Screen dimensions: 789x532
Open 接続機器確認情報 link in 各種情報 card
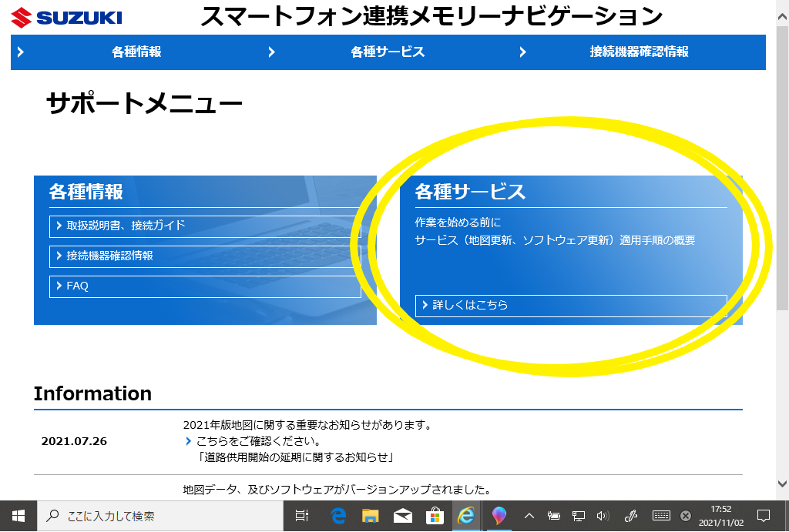205,256
